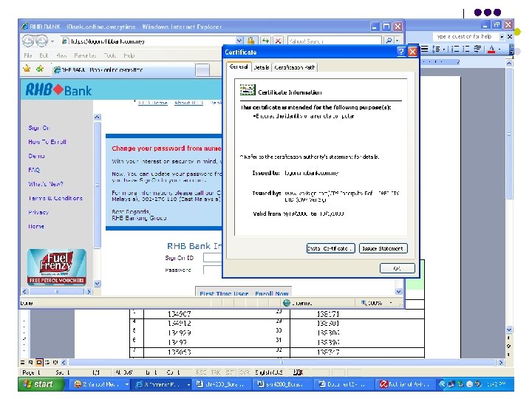
Task: Open the File menu in Internet Explorer
Action: [28, 55]
